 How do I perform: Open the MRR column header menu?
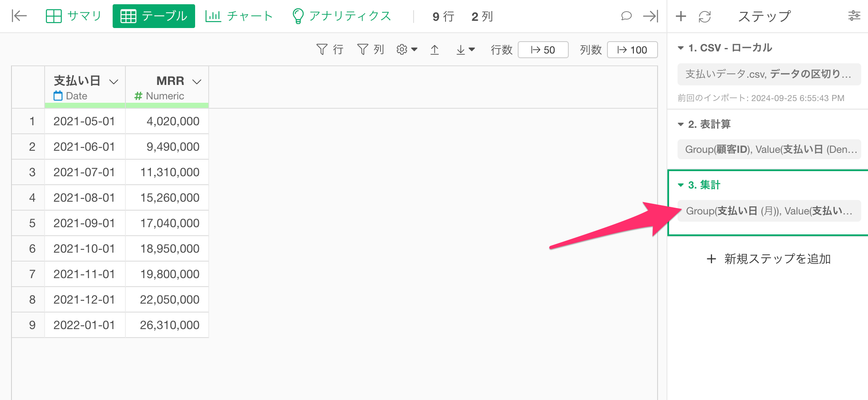(196, 82)
